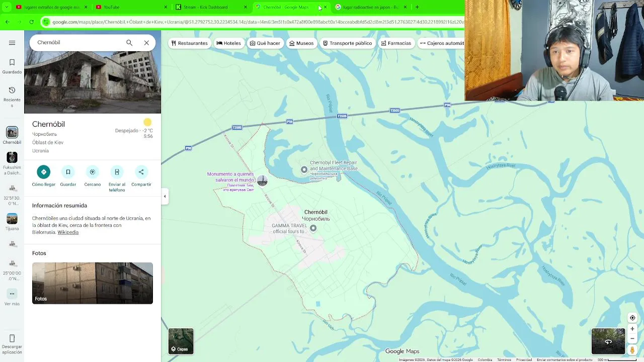Open the Chernóbil header photo
The image size is (644, 362).
[93, 82]
